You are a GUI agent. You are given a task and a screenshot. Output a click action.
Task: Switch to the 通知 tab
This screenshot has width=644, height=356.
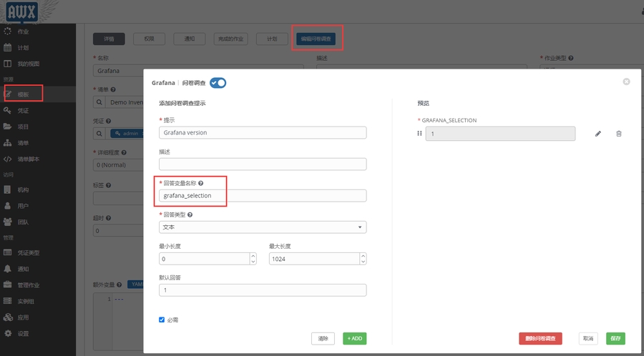(x=190, y=39)
